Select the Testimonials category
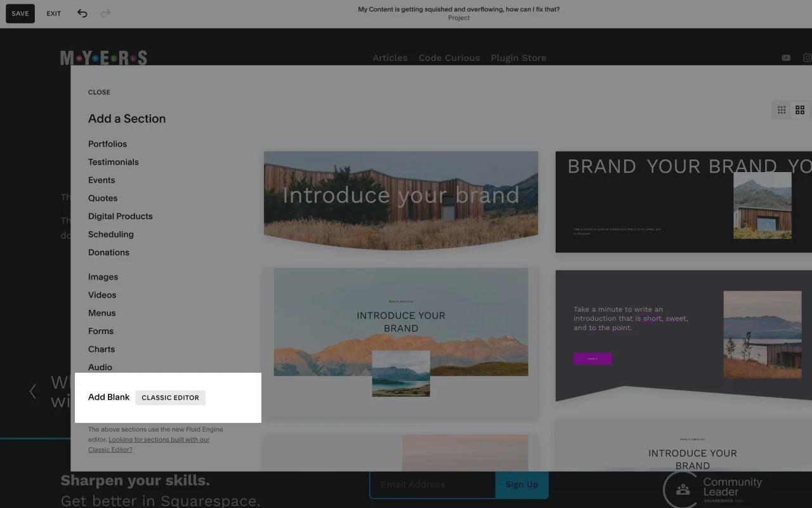This screenshot has height=508, width=812. point(113,162)
